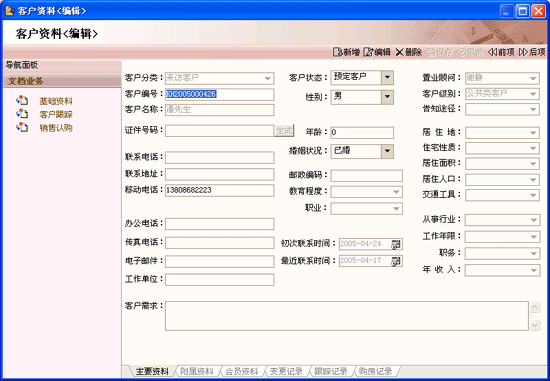The height and width of the screenshot is (381, 550).
Task: Expand the 客户状态 dropdown
Action: click(387, 78)
